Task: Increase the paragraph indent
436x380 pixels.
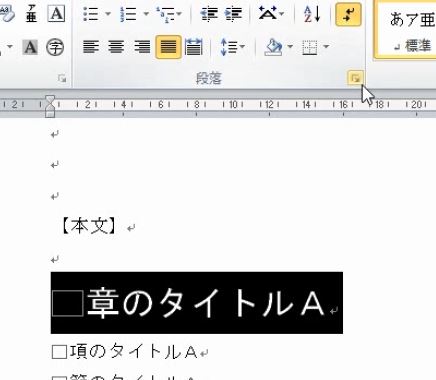Action: tap(233, 14)
